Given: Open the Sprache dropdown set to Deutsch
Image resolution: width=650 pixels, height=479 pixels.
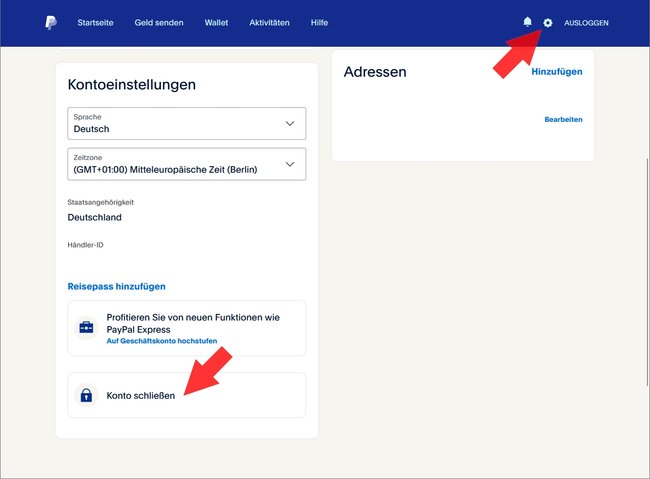Looking at the screenshot, I should point(187,124).
